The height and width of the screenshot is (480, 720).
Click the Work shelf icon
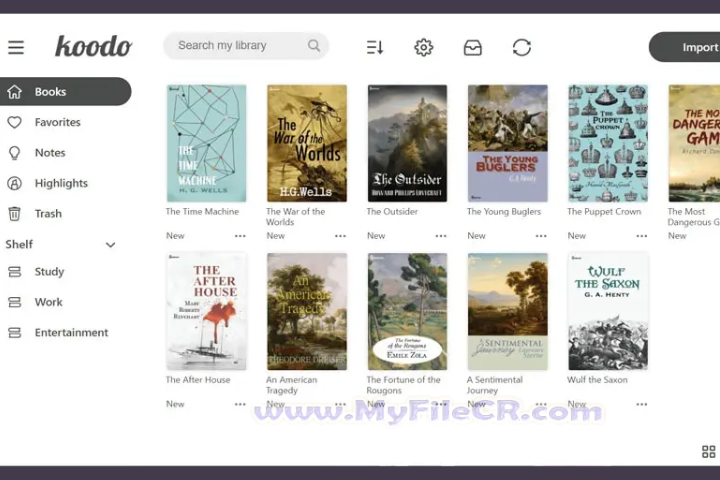click(x=15, y=302)
